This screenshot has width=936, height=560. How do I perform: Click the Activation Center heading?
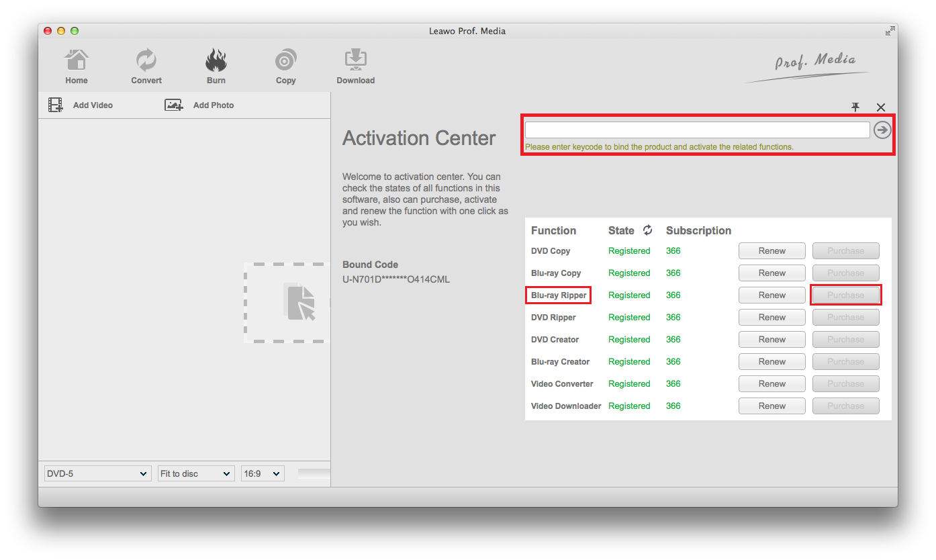pyautogui.click(x=419, y=138)
